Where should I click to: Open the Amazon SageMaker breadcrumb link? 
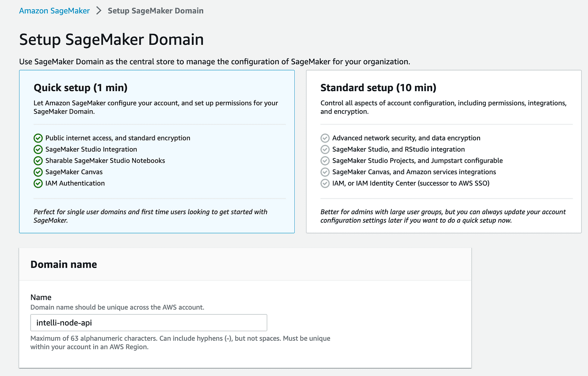click(x=54, y=11)
